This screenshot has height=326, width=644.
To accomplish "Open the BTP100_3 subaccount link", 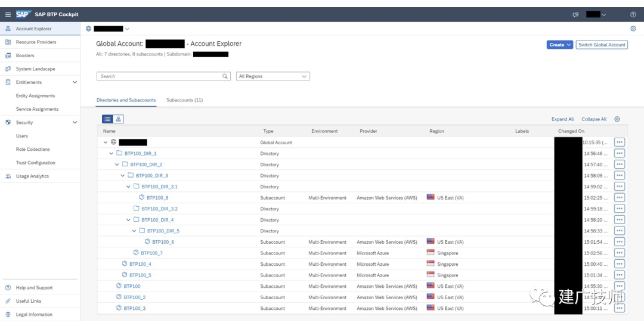I will pos(135,308).
